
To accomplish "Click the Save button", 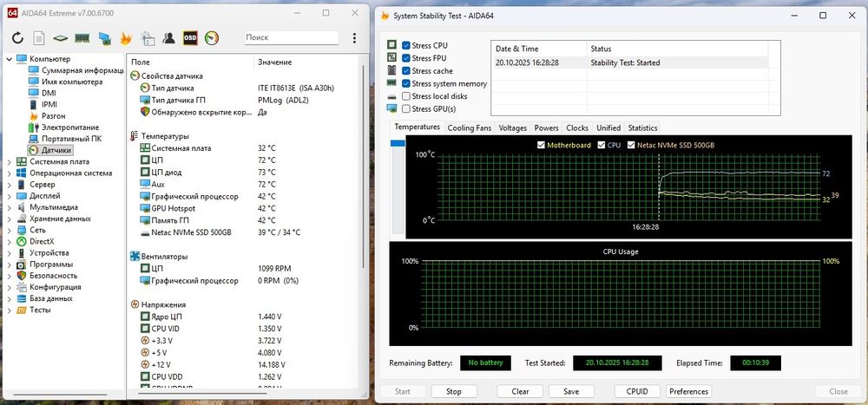I will tap(571, 391).
